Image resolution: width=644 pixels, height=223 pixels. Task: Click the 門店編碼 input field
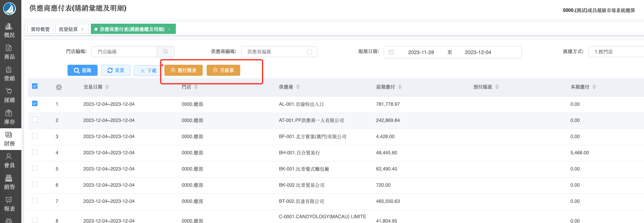click(x=124, y=52)
